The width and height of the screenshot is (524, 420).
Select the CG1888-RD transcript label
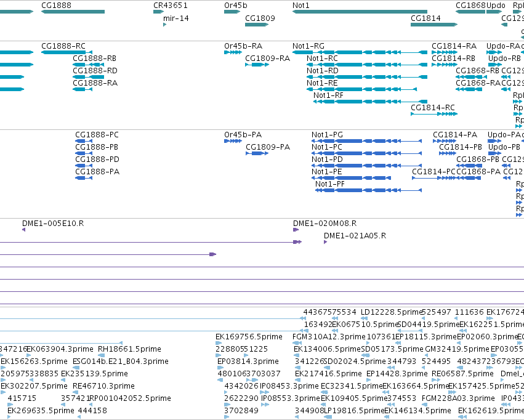(x=95, y=70)
